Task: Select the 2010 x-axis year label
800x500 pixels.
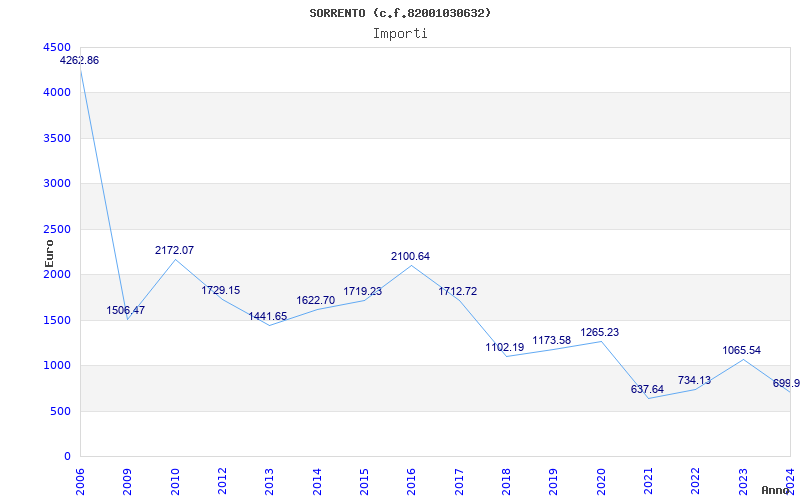Action: [175, 481]
